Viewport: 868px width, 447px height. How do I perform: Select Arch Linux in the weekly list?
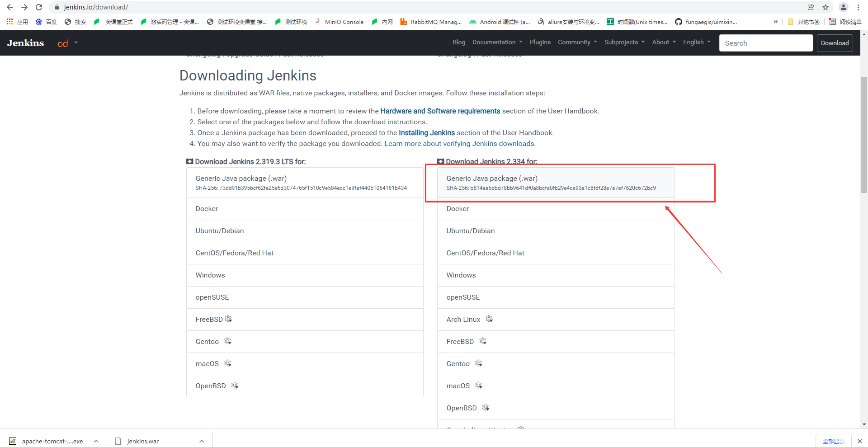click(556, 320)
